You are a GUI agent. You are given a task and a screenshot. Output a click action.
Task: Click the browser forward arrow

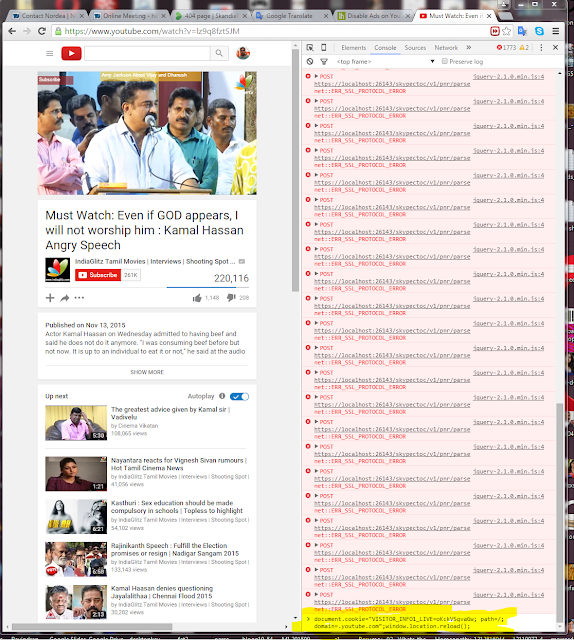(x=27, y=31)
